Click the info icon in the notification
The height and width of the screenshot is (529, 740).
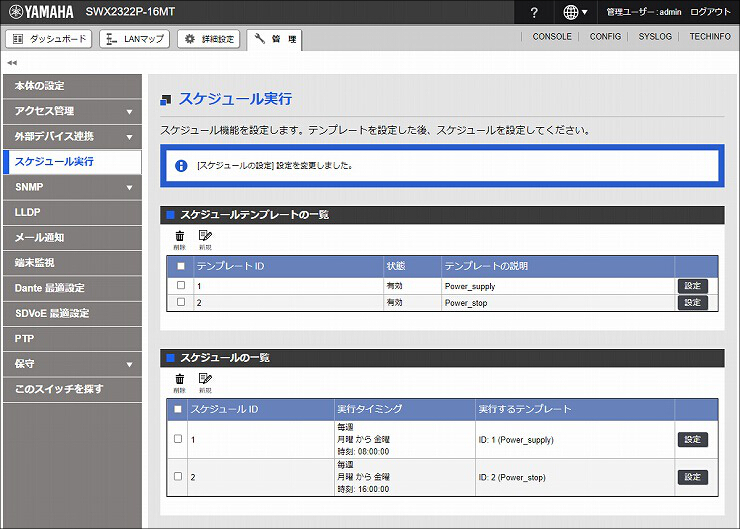(x=181, y=166)
